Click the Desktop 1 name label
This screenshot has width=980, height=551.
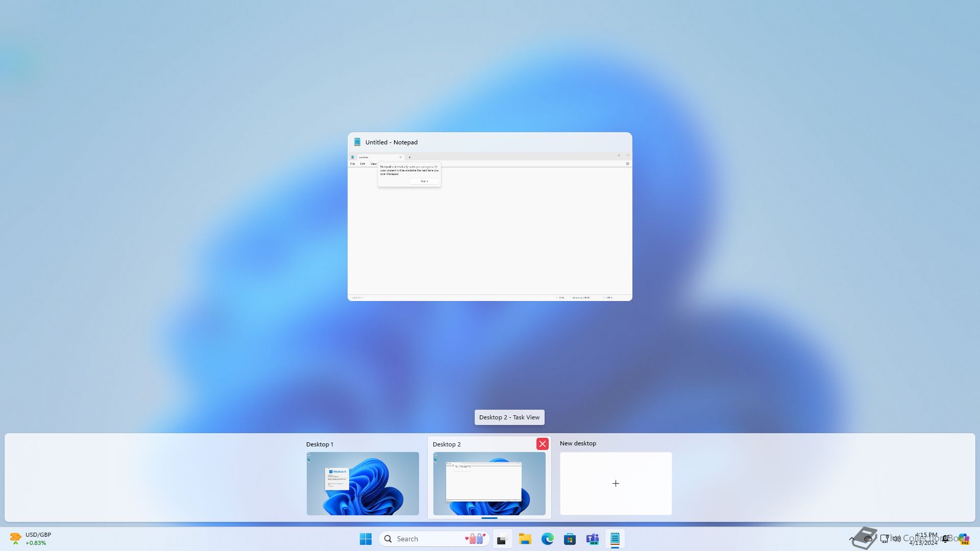(x=320, y=444)
